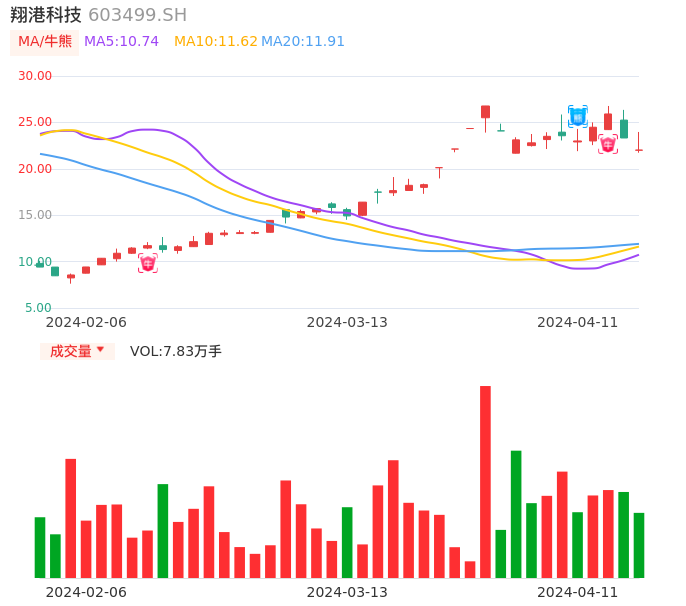Click the 2024-03-13 date under volume chart
This screenshot has height=606, width=686.
click(x=347, y=592)
